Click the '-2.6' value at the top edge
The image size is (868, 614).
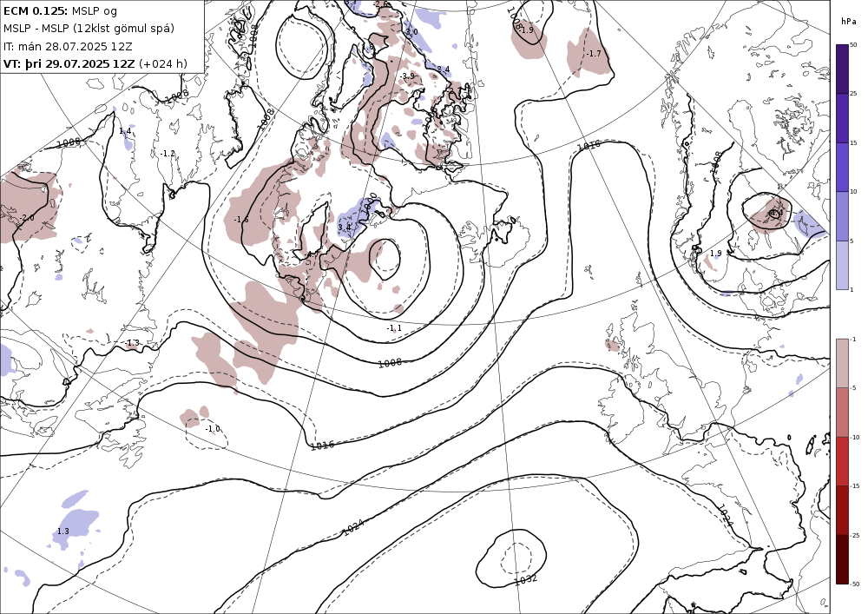(x=380, y=4)
